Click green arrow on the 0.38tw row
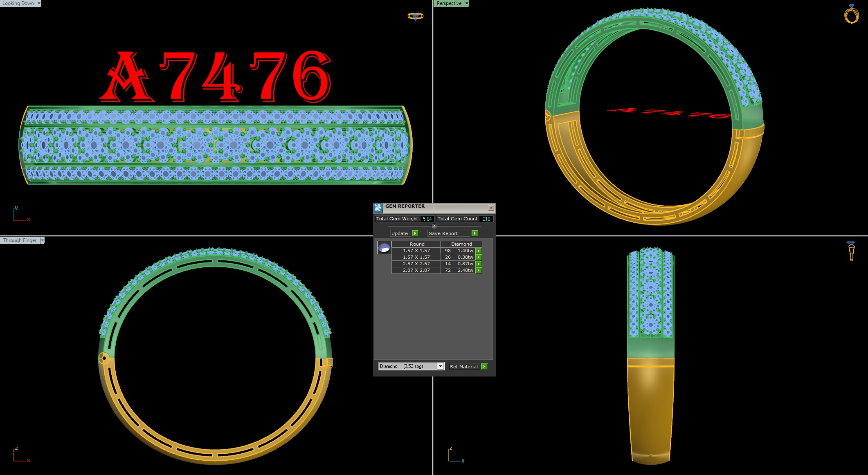 (x=479, y=258)
